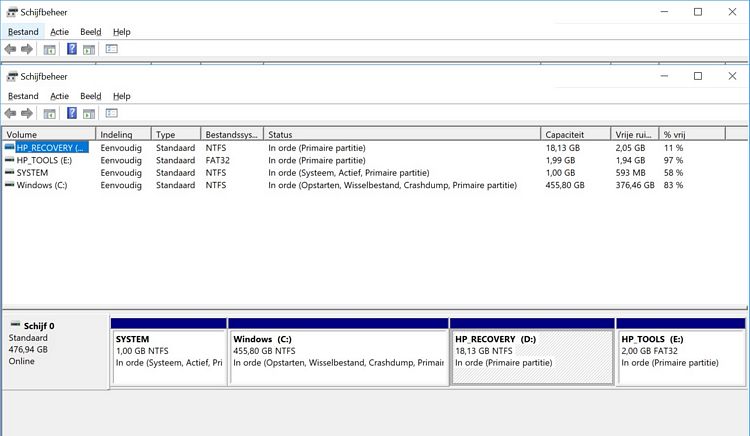Viewport: 750px width, 436px height.
Task: Open Actie menu in front window
Action: [x=59, y=96]
